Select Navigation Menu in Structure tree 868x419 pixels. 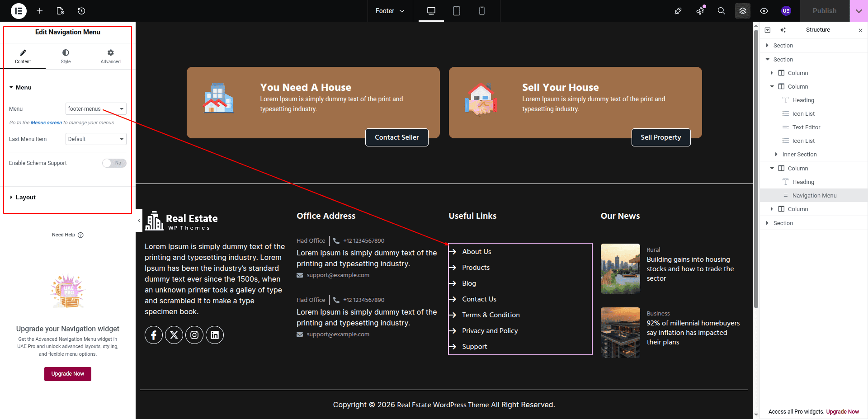(x=814, y=196)
